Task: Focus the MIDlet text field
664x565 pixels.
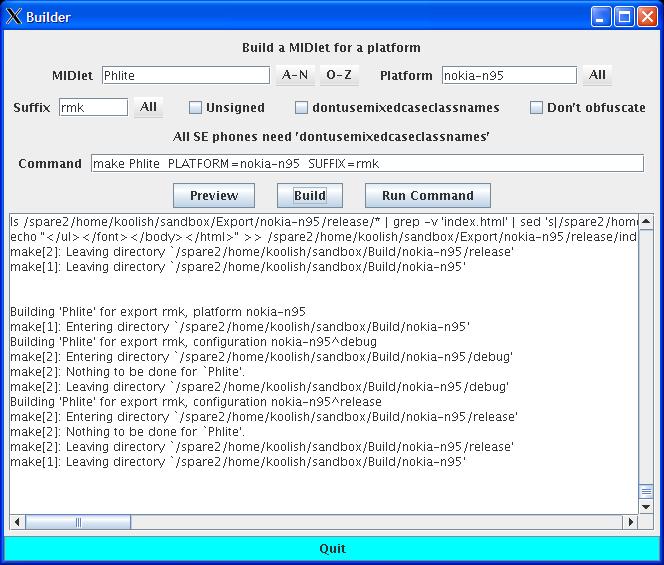Action: pyautogui.click(x=185, y=75)
